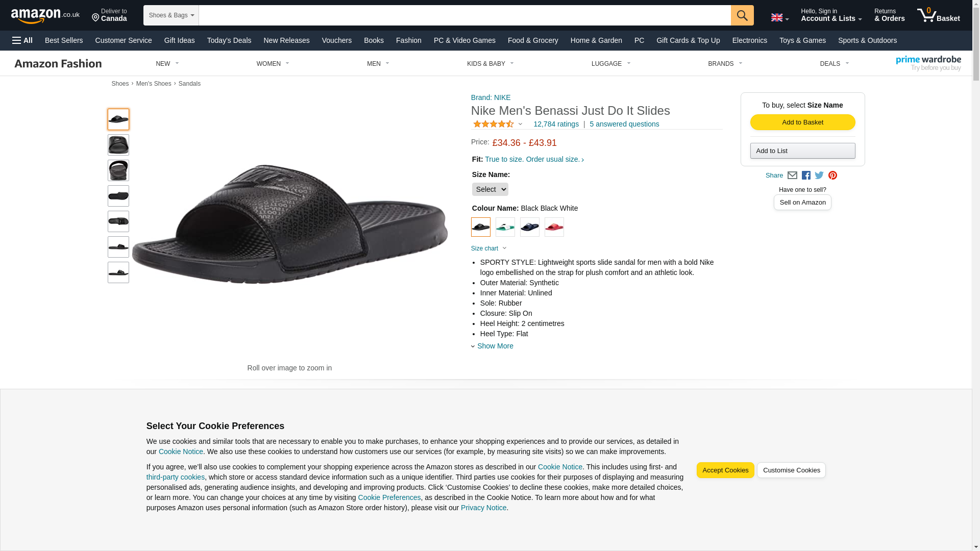Select the white and green colour swatch
980x551 pixels.
pyautogui.click(x=505, y=227)
